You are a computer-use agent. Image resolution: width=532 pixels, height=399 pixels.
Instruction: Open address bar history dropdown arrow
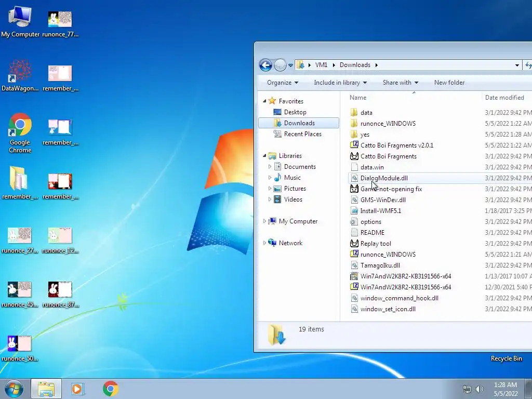coord(517,65)
